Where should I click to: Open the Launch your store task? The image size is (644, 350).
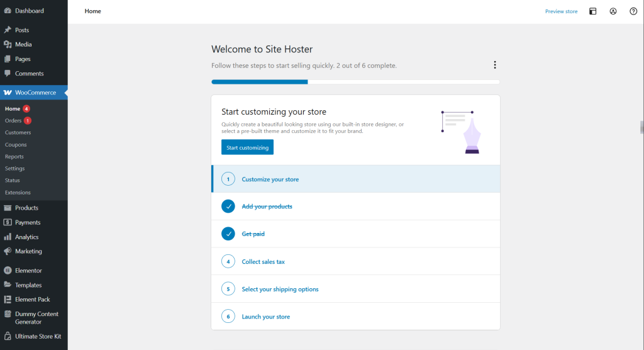click(356, 316)
